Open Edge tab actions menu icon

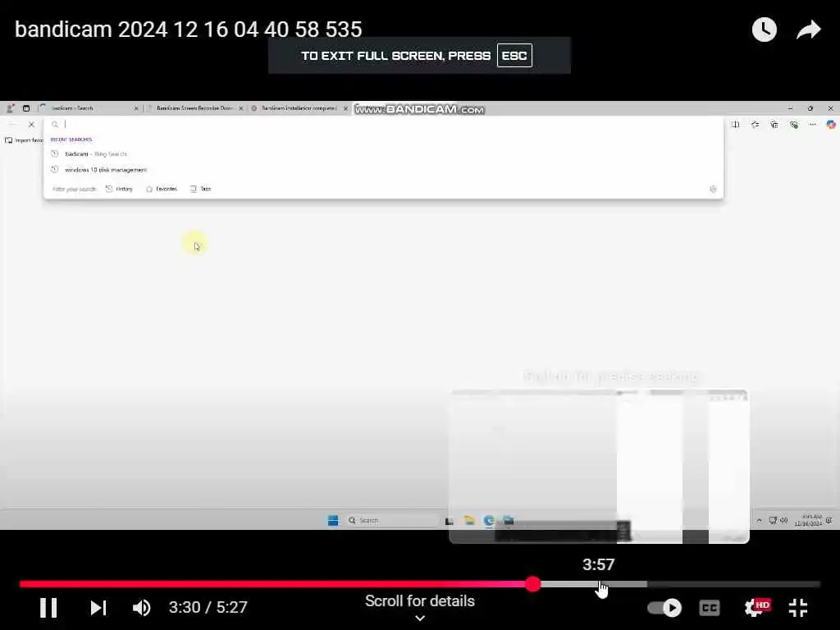click(x=25, y=108)
